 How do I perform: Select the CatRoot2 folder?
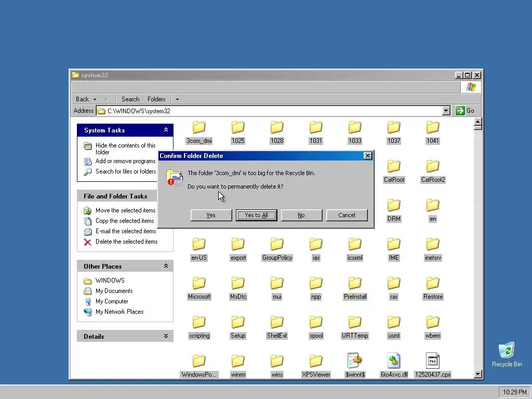pos(433,171)
